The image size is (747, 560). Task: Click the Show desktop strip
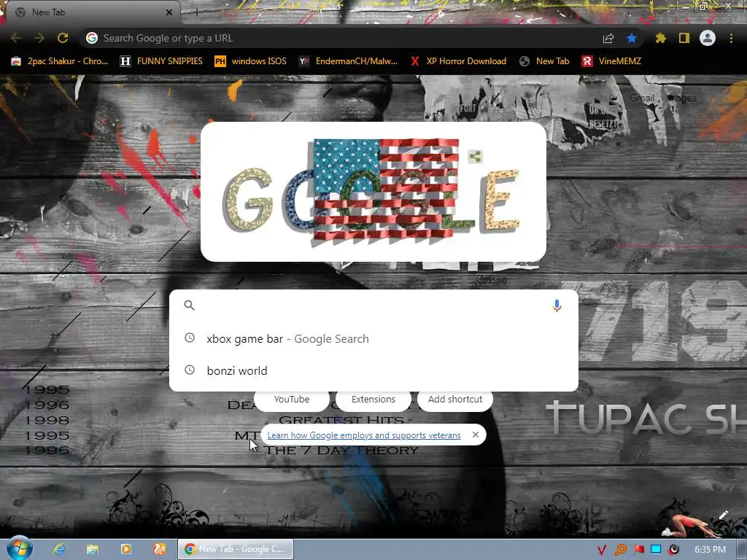pyautogui.click(x=742, y=550)
